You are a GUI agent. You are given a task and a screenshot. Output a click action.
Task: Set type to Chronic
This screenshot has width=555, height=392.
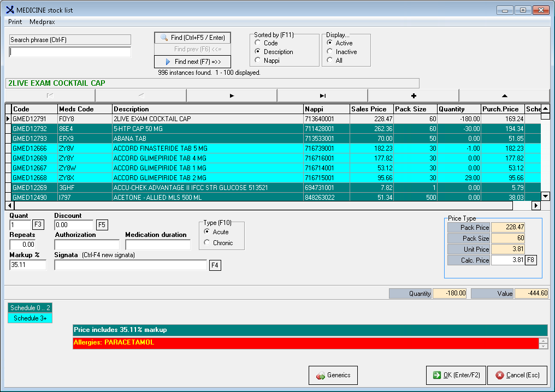pos(207,243)
